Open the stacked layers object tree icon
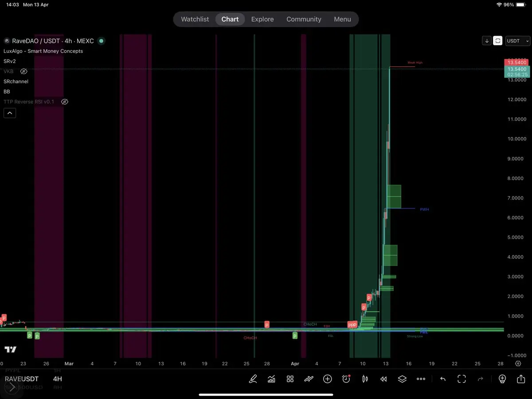 tap(402, 379)
